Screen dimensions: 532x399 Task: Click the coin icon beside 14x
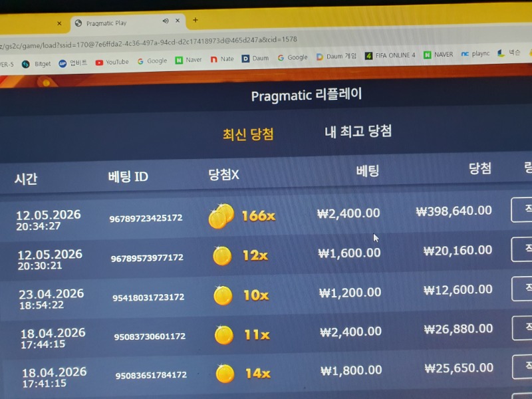[225, 374]
